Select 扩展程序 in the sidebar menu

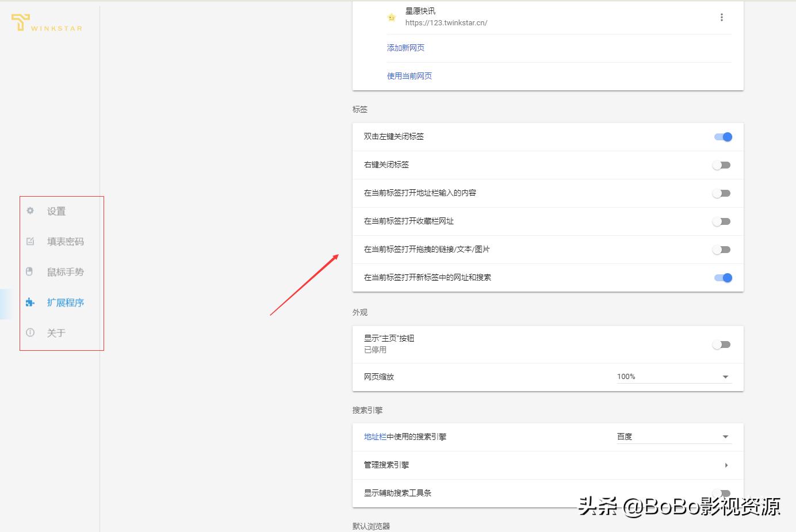(x=65, y=302)
